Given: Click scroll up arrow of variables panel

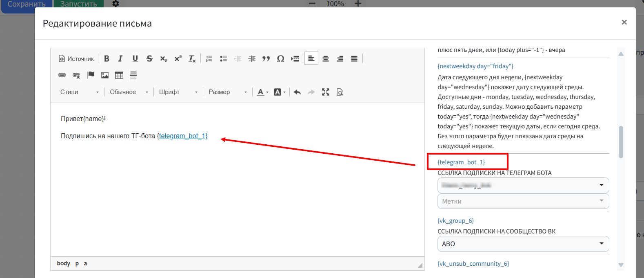Looking at the screenshot, I should [x=621, y=54].
